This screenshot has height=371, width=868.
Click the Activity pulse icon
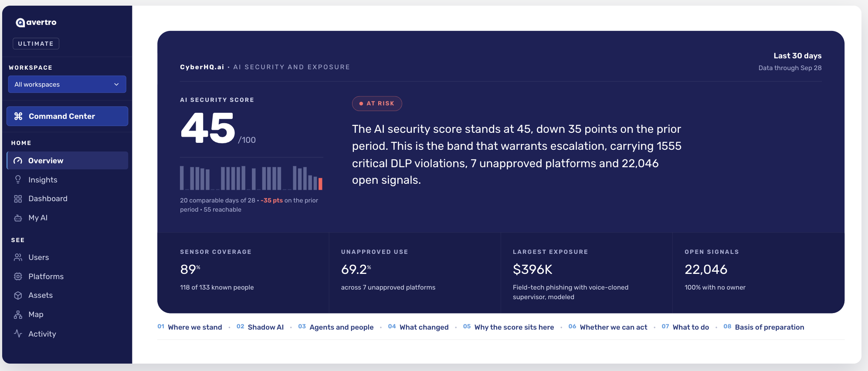(18, 334)
